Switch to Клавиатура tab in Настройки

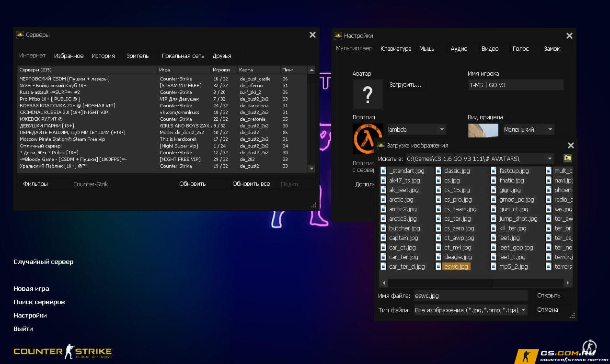tap(396, 49)
